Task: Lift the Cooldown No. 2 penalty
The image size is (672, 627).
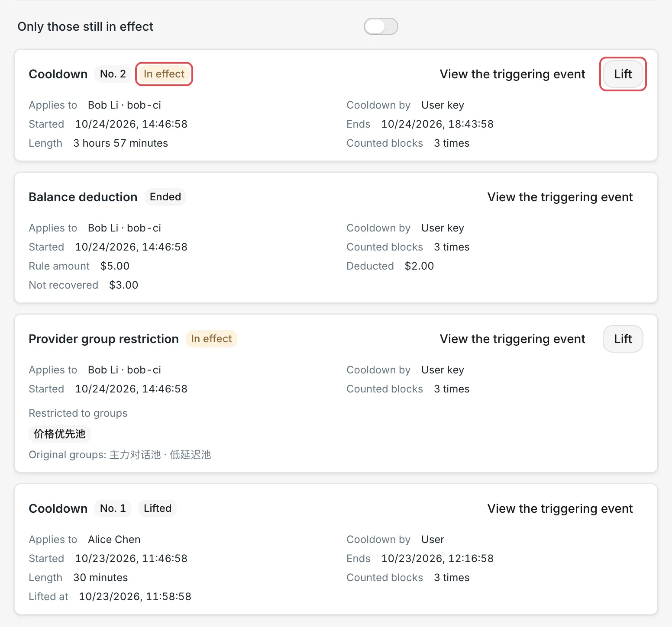Action: click(623, 74)
